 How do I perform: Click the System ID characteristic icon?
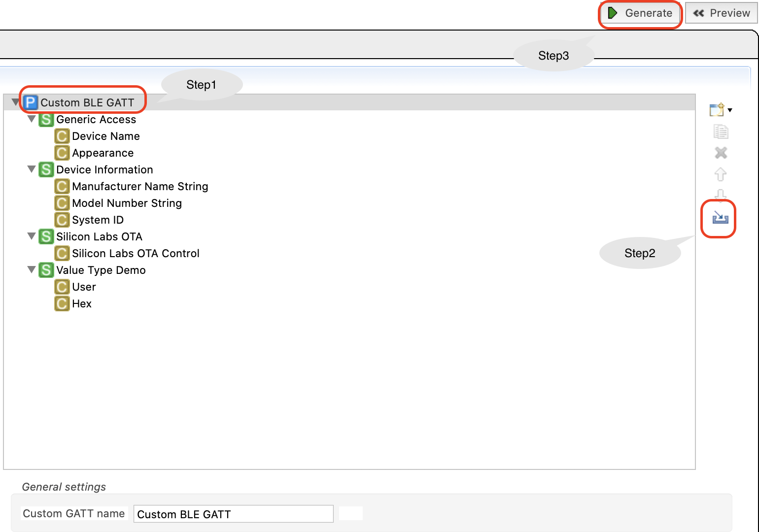[x=62, y=220]
